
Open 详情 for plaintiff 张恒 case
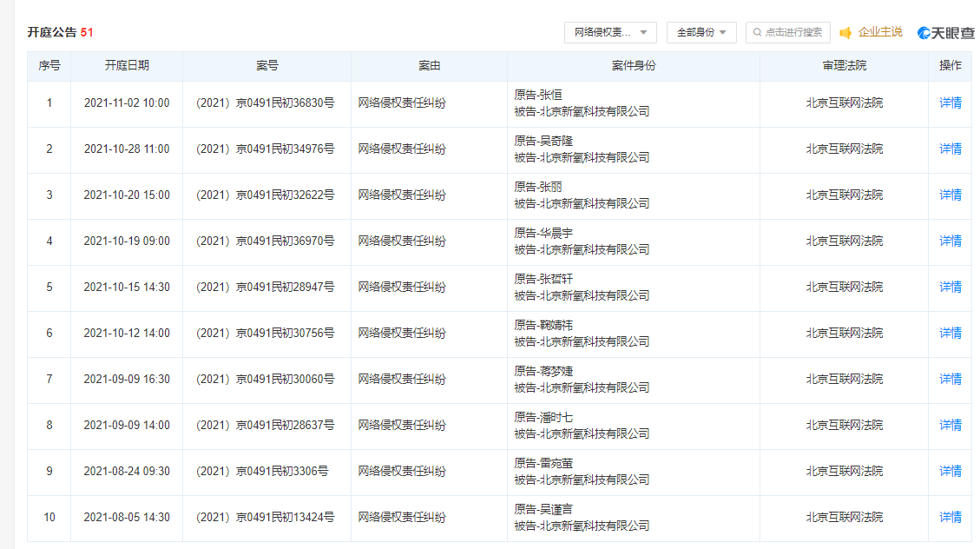(950, 103)
